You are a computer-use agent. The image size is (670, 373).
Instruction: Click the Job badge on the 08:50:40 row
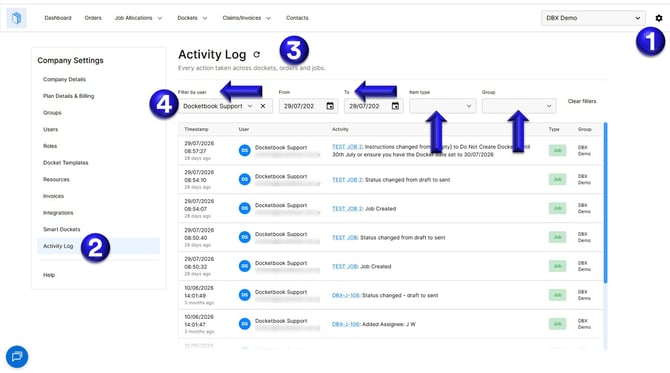tap(557, 237)
